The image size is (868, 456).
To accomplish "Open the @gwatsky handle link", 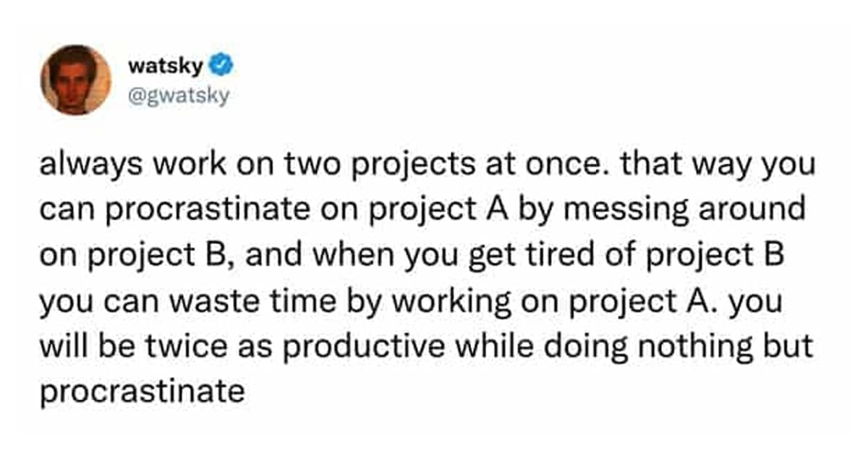I will pyautogui.click(x=178, y=95).
